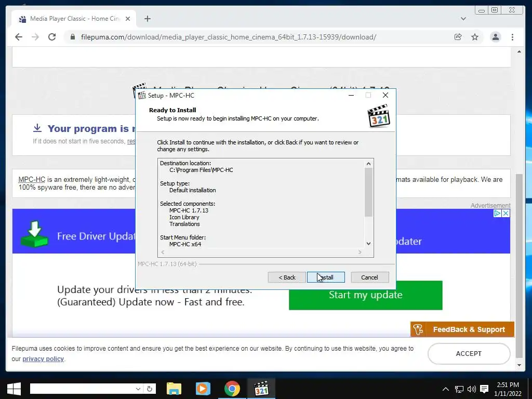Screen dimensions: 532x399
Task: Open a new Chrome tab
Action: pos(147,19)
